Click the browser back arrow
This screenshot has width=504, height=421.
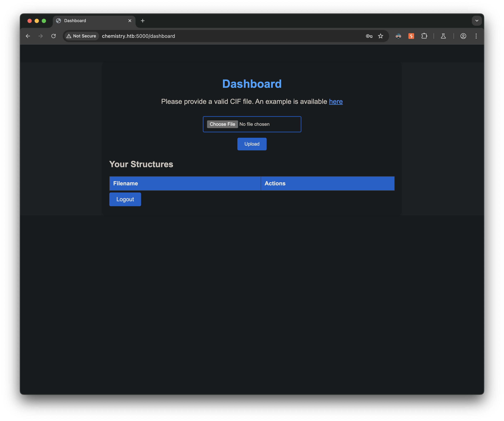[x=28, y=36]
